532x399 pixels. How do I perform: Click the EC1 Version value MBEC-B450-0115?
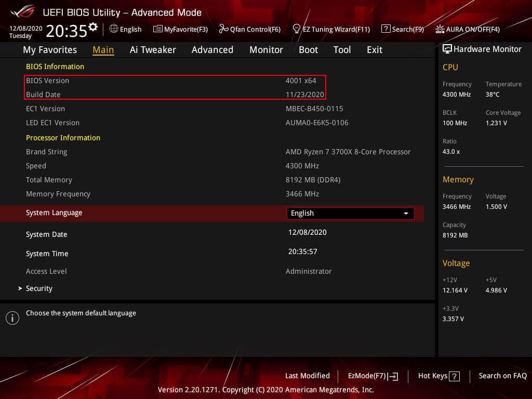[314, 109]
